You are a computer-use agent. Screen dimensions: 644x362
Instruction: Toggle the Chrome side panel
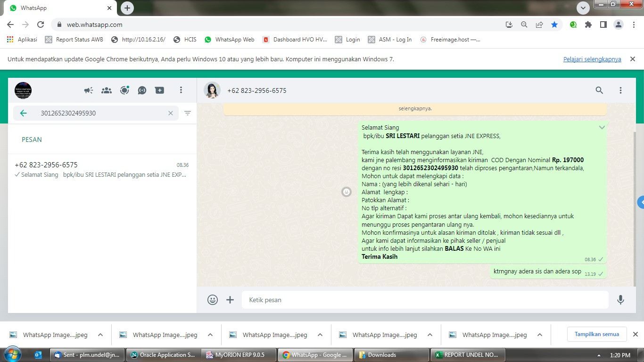tap(603, 25)
